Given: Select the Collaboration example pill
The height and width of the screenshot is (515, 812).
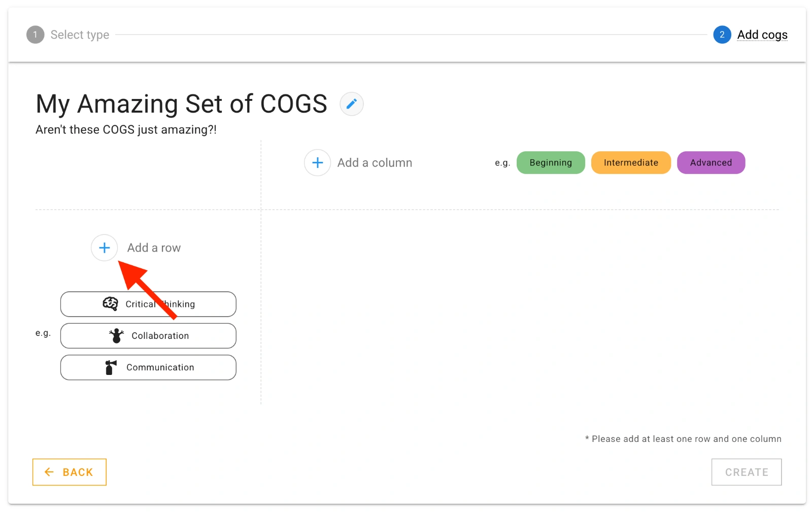Looking at the screenshot, I should click(x=148, y=335).
